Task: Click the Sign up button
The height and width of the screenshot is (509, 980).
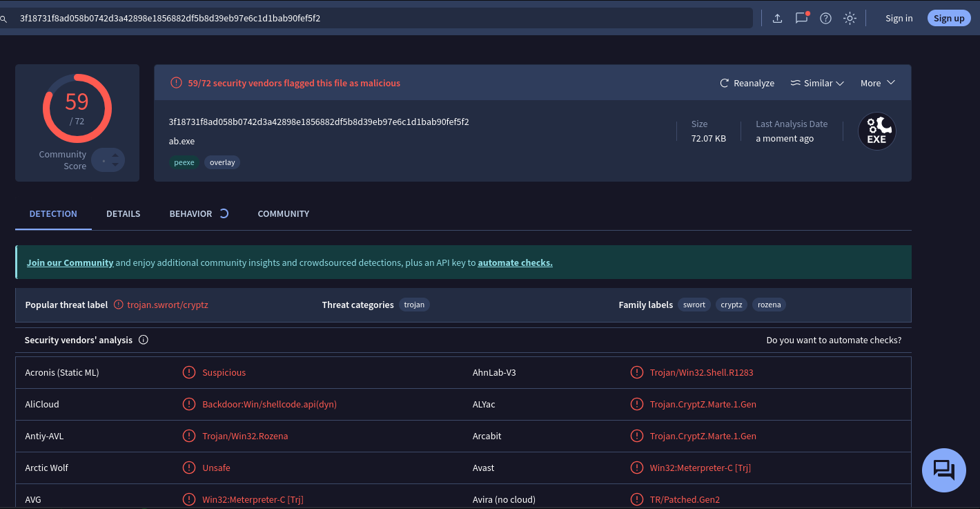Action: click(949, 18)
